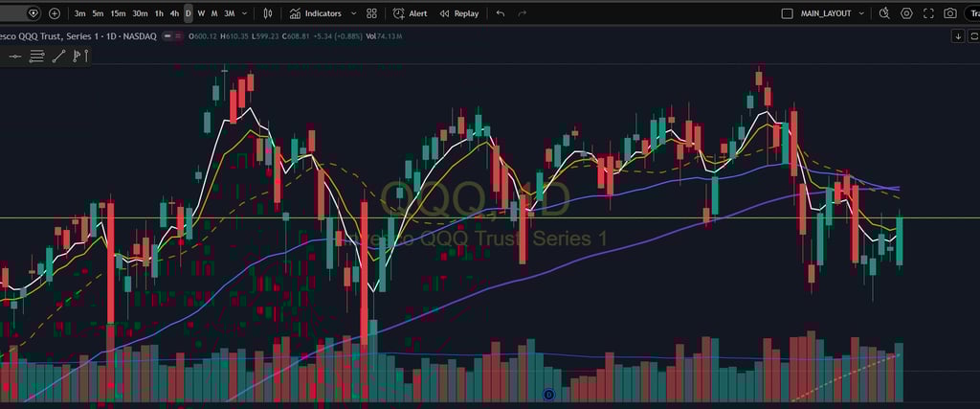Click the L599.23 low price value

tap(265, 36)
